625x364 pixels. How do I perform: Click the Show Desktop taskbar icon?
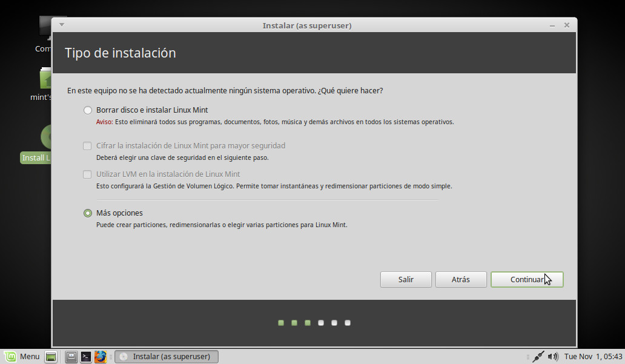[x=51, y=357]
